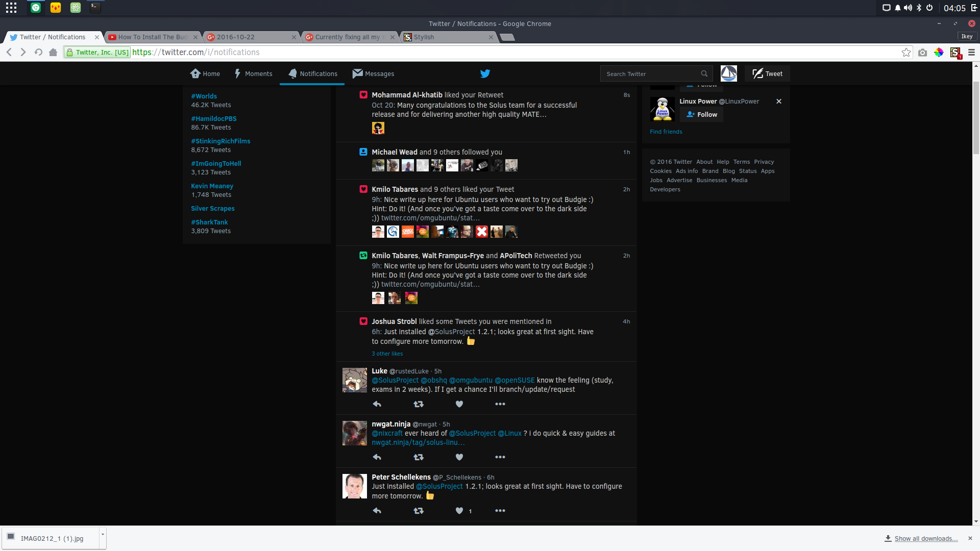Open more options on Peter Schellekens' tweet
This screenshot has width=980, height=551.
coord(500,511)
